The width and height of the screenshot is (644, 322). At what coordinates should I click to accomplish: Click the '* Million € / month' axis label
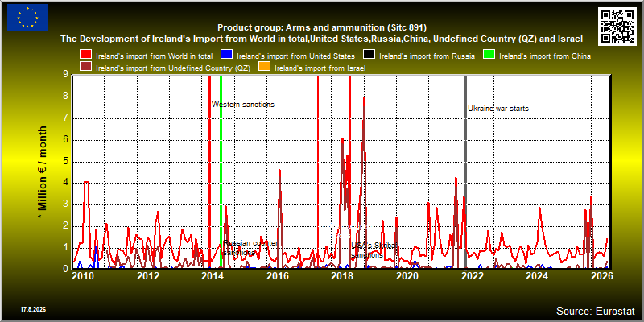tap(43, 173)
